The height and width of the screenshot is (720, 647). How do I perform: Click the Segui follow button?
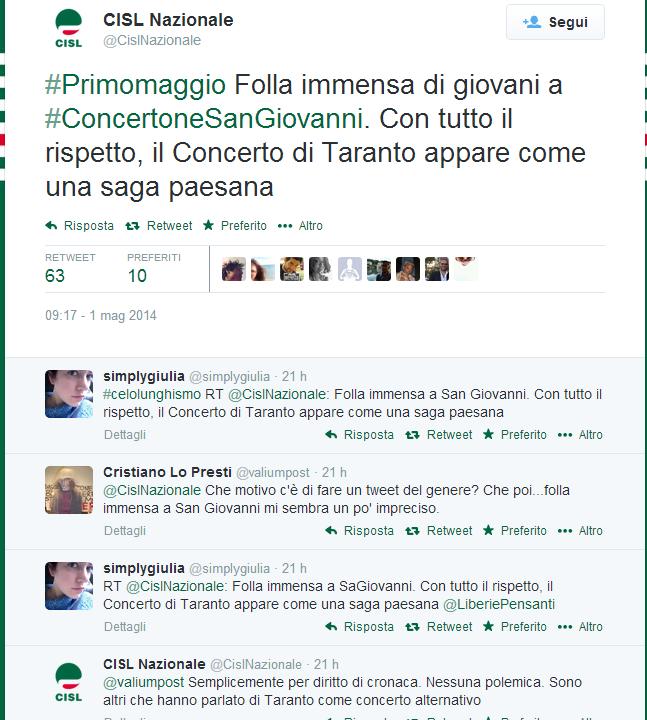pos(555,22)
